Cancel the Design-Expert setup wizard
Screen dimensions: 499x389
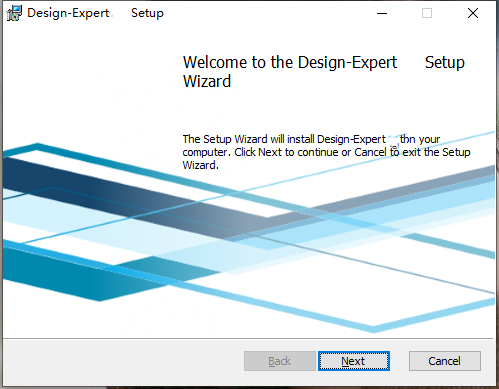(x=445, y=361)
